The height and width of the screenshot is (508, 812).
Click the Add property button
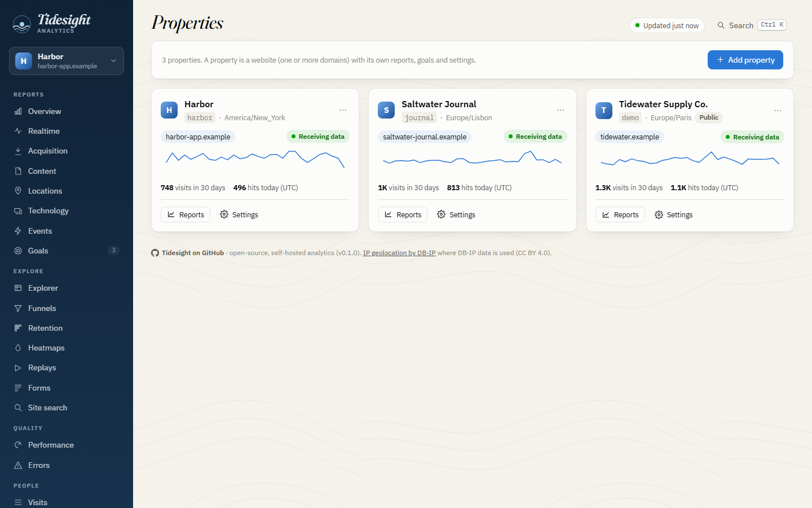(x=745, y=60)
